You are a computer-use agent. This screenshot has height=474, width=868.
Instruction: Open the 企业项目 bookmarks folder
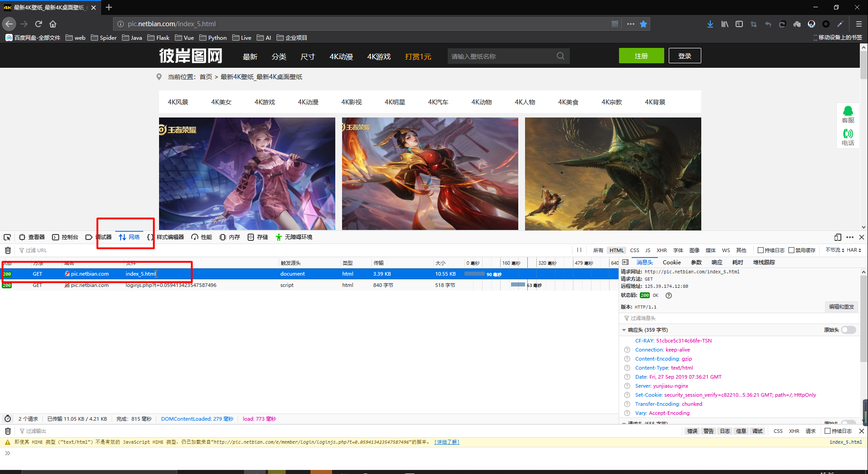click(291, 38)
